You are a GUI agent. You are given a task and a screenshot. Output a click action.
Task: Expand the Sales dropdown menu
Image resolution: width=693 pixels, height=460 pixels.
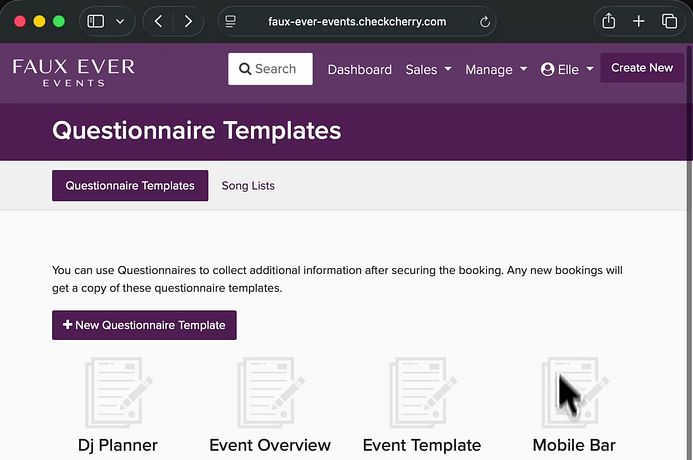428,69
